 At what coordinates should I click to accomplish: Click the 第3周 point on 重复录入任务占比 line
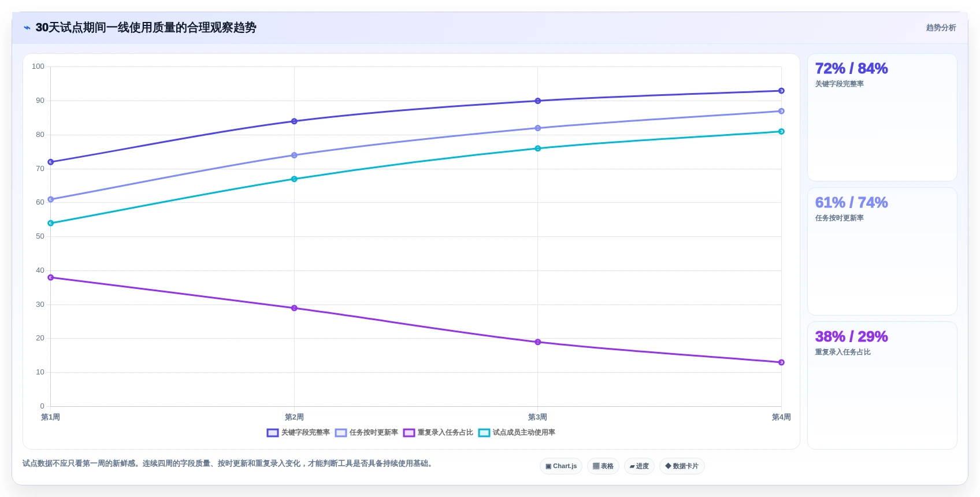pyautogui.click(x=537, y=342)
